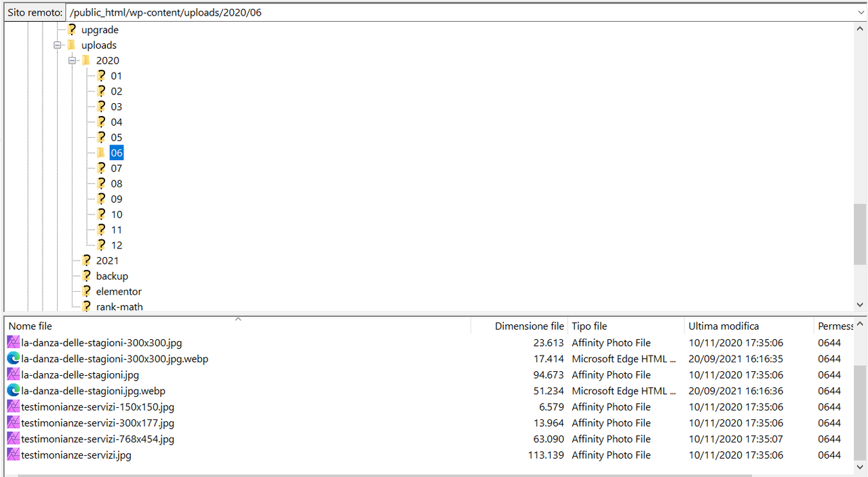Screen dimensions: 868x477
Task: Click the file size 6.579
Action: 551,406
